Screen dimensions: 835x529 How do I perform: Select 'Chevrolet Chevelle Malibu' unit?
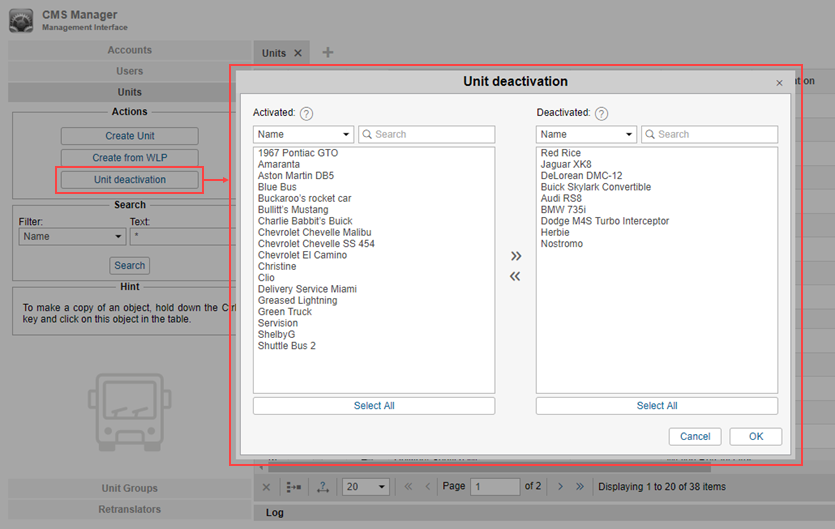click(314, 232)
